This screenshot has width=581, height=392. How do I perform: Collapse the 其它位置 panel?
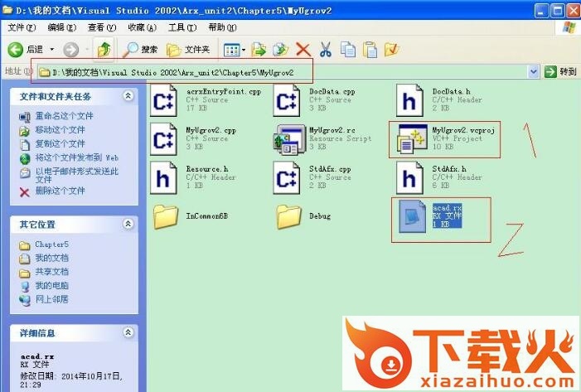pos(128,225)
